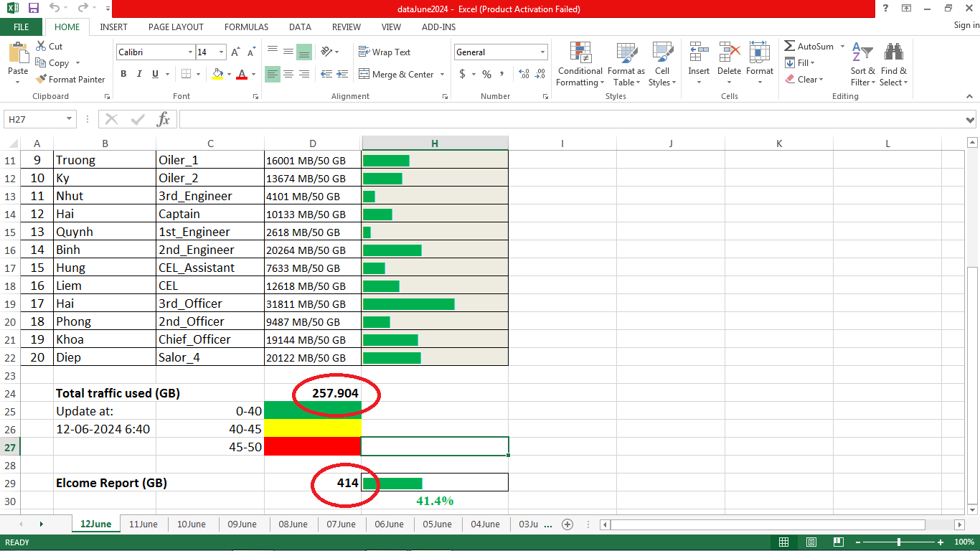The width and height of the screenshot is (980, 551).
Task: Click the zoom slider in status bar
Action: [x=899, y=542]
